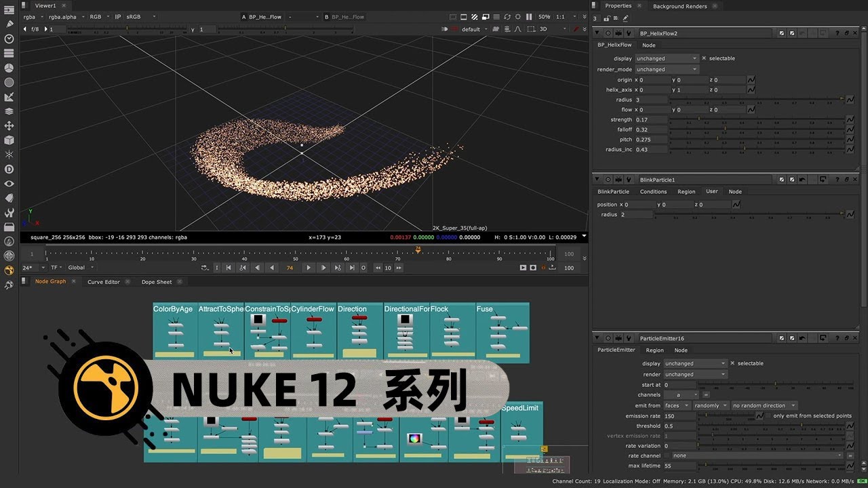Open Node tab in BP_HelixFlow2
The width and height of the screenshot is (868, 488).
point(648,45)
